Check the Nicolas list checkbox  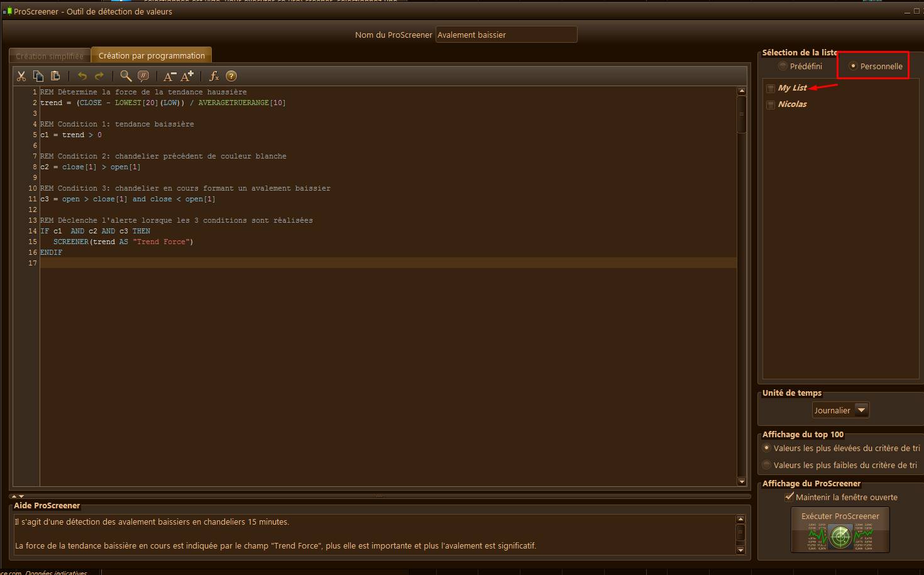771,104
